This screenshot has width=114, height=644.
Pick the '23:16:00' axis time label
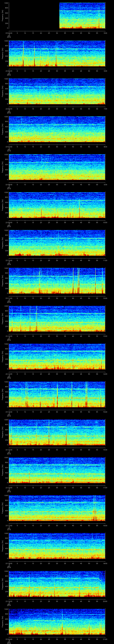point(9,487)
